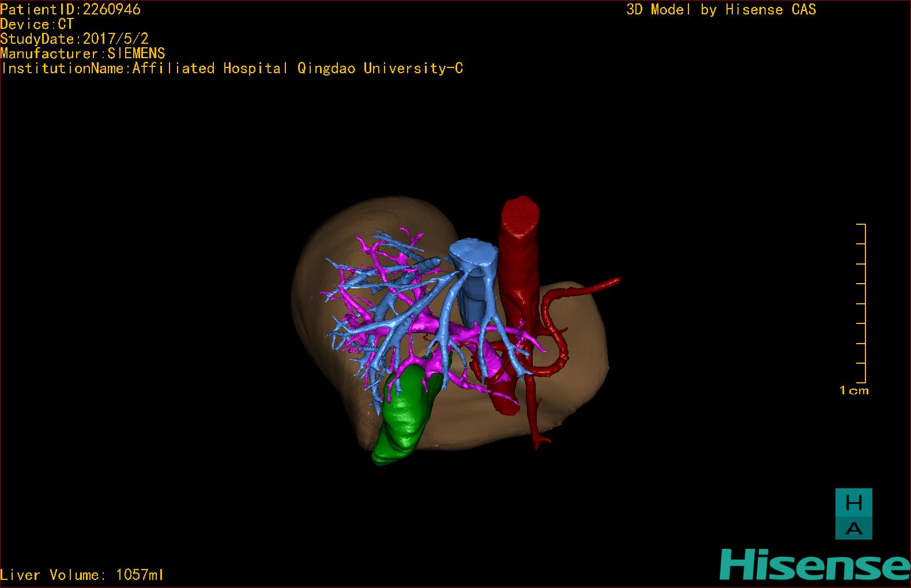
Task: Click the PatientID 2260946 label
Action: [70, 9]
